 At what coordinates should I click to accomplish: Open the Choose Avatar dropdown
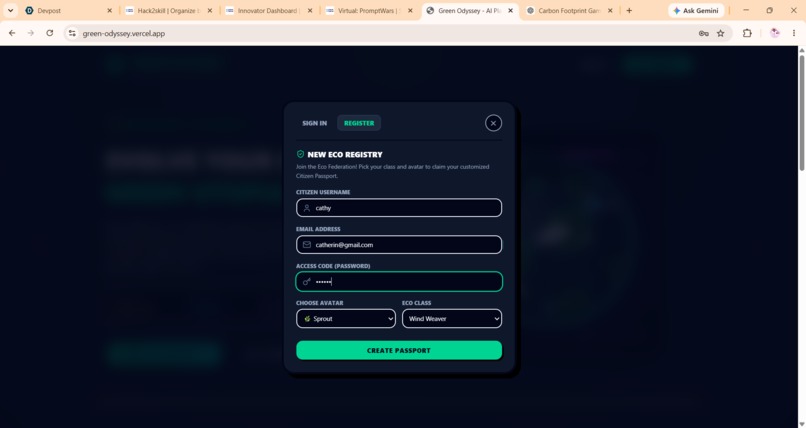tap(345, 319)
